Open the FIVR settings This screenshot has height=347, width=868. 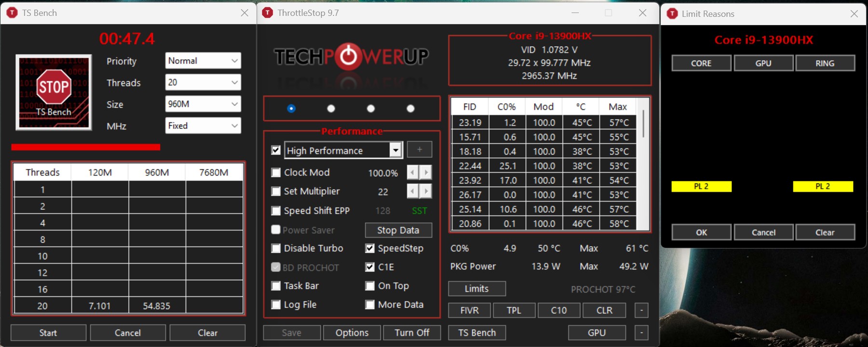tap(469, 310)
